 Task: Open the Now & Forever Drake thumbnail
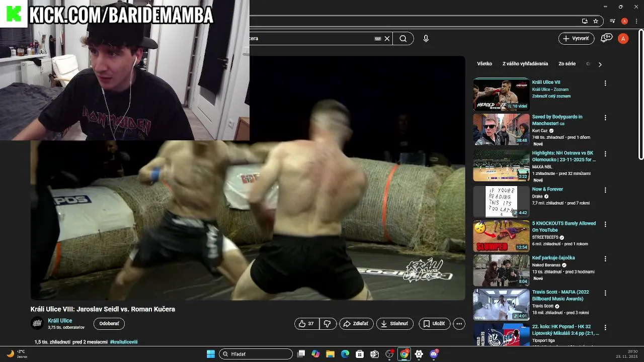click(x=501, y=202)
